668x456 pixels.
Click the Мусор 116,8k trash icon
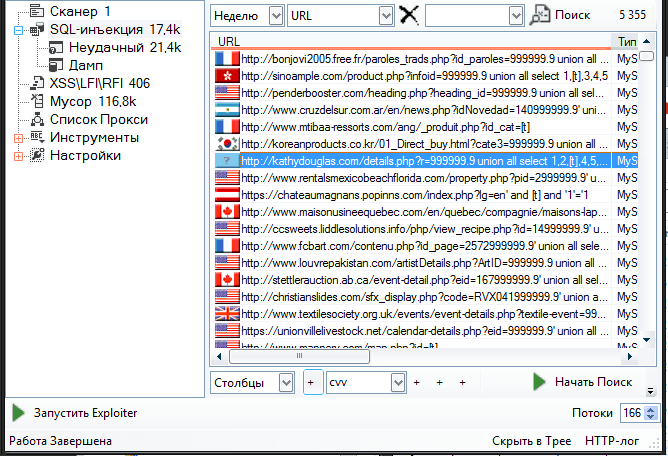37,101
